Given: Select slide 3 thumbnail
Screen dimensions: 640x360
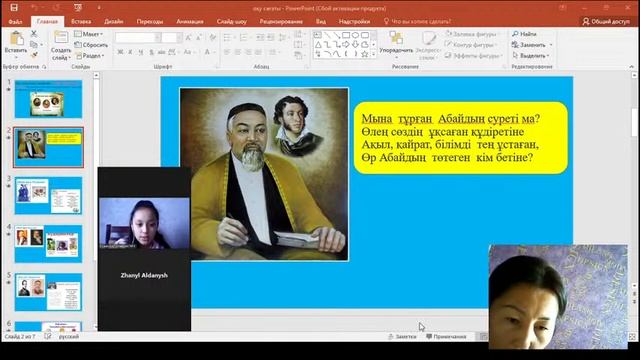Looking at the screenshot, I should click(x=48, y=196).
